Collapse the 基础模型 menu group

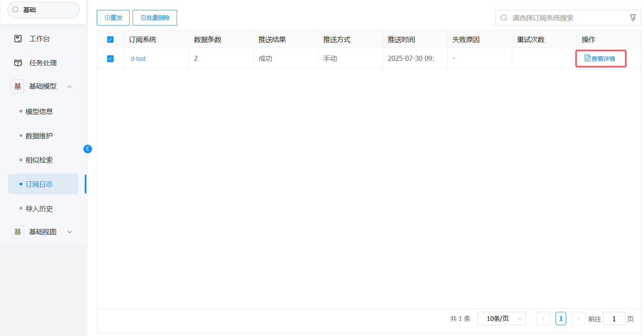[70, 86]
